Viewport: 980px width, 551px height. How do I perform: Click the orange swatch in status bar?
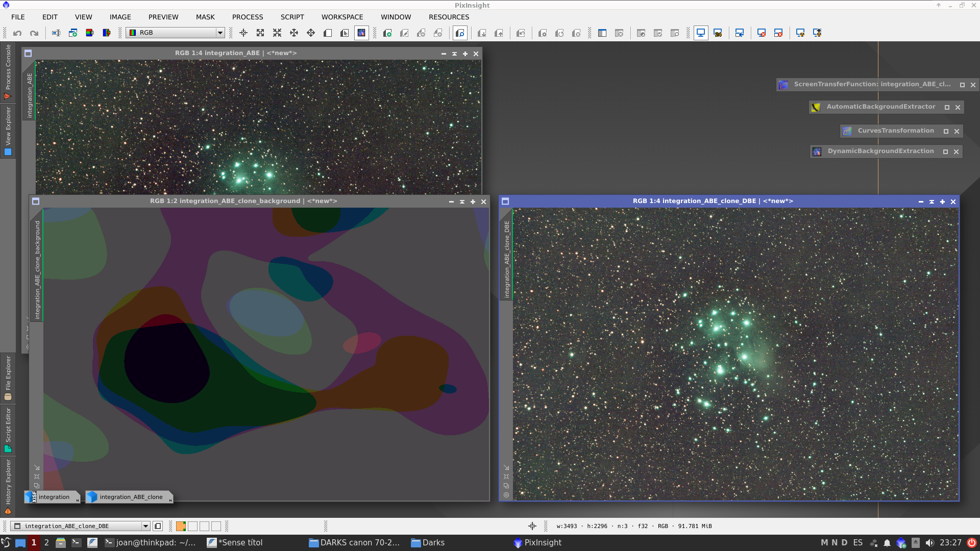point(181,526)
